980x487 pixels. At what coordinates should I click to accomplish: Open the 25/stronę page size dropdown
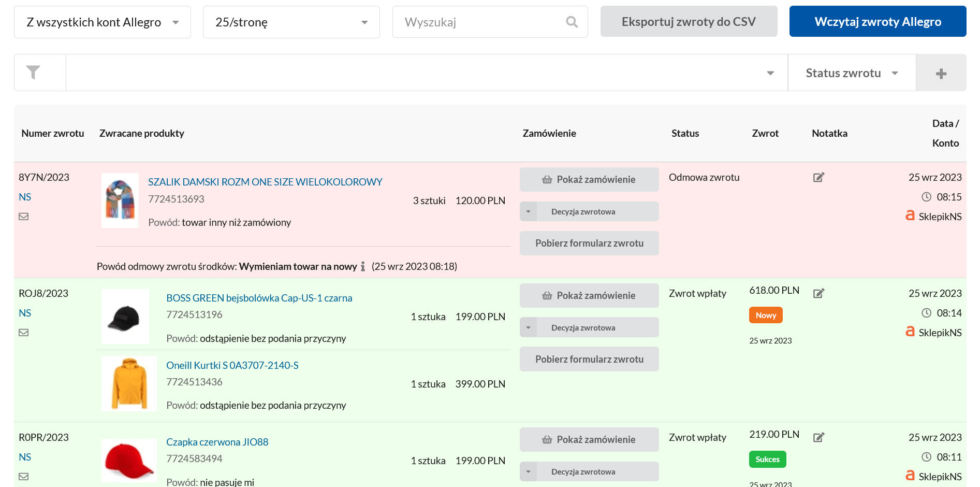[x=291, y=22]
